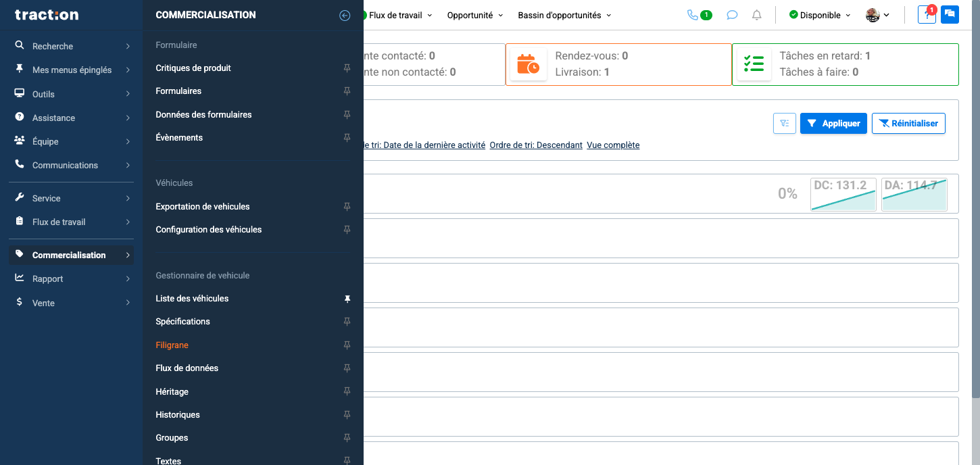Pin Critiques de produit menu entry

coord(347,68)
